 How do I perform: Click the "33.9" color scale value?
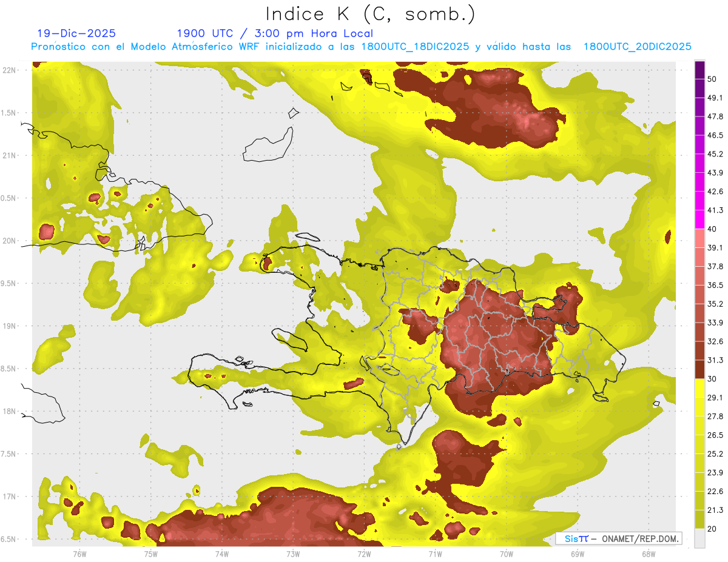715,323
